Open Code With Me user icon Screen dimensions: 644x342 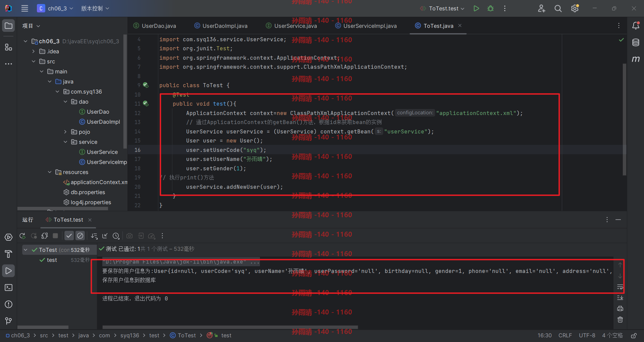tap(541, 8)
